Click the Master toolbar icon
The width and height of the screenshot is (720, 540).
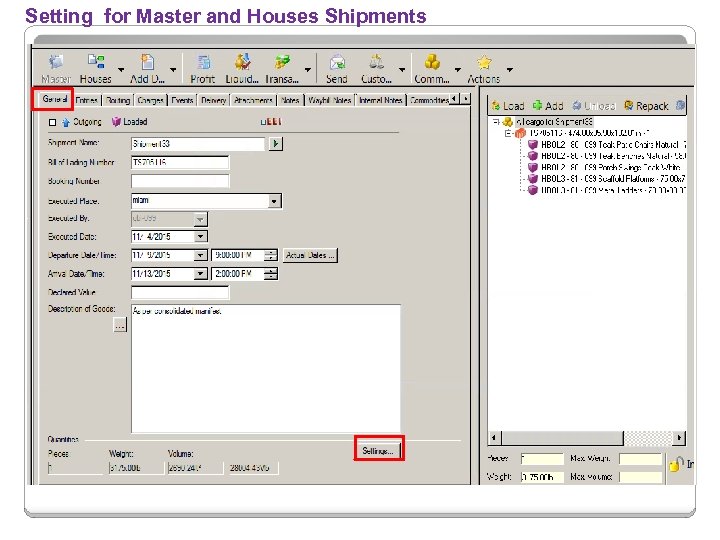coord(56,62)
